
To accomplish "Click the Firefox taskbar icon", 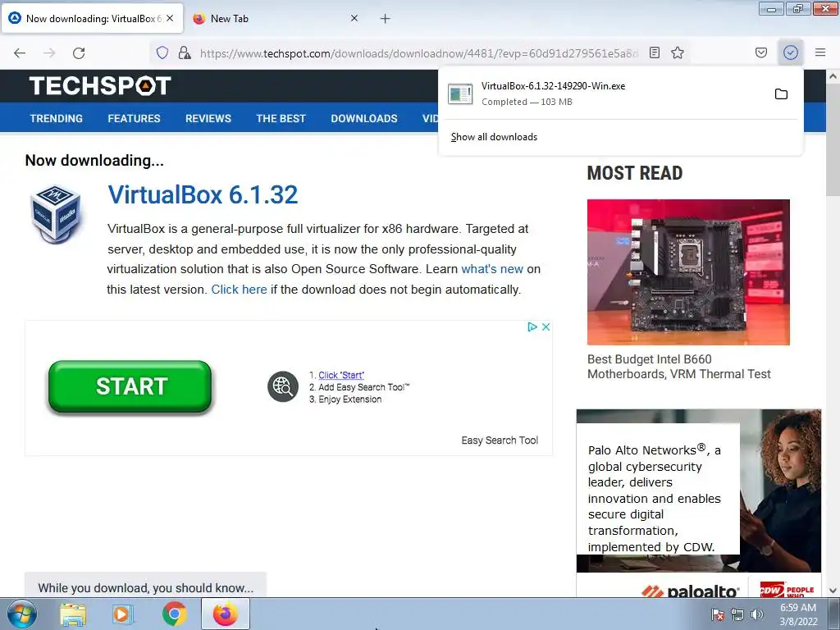I will (x=226, y=614).
